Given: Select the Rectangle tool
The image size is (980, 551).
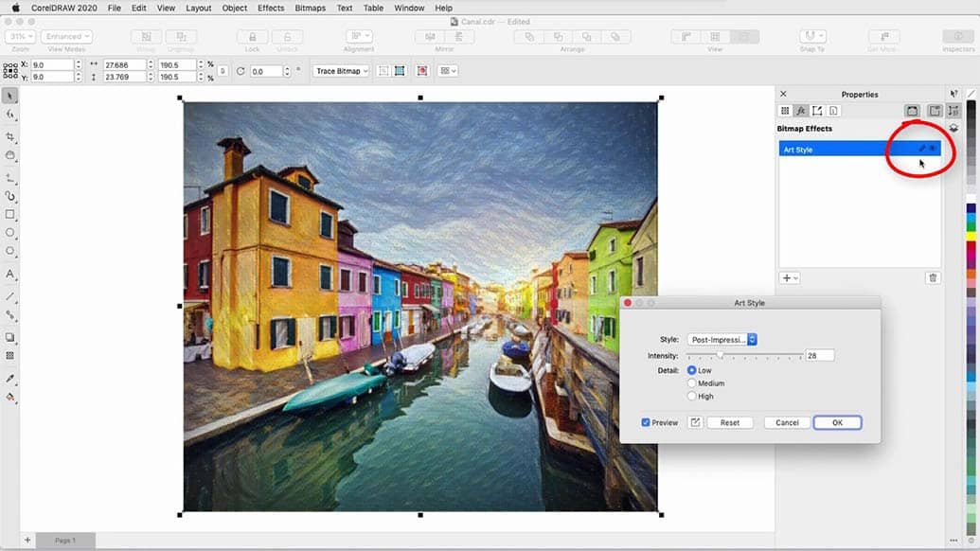Looking at the screenshot, I should tap(9, 214).
